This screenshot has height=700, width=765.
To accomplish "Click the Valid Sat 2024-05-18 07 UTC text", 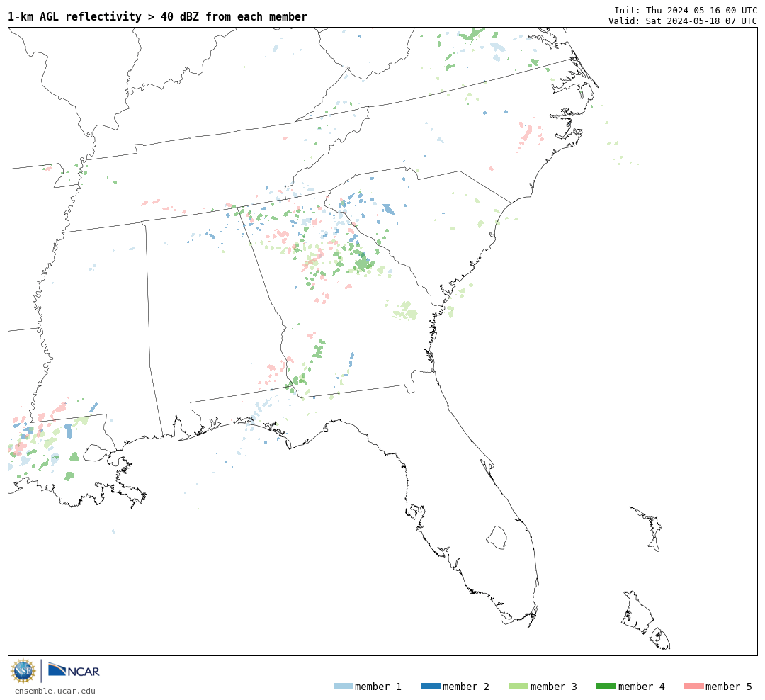I will [x=683, y=21].
